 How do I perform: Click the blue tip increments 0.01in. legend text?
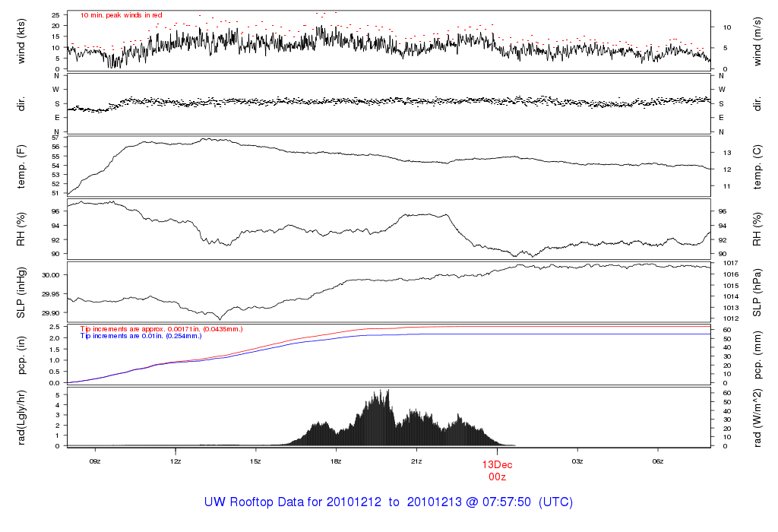(141, 336)
